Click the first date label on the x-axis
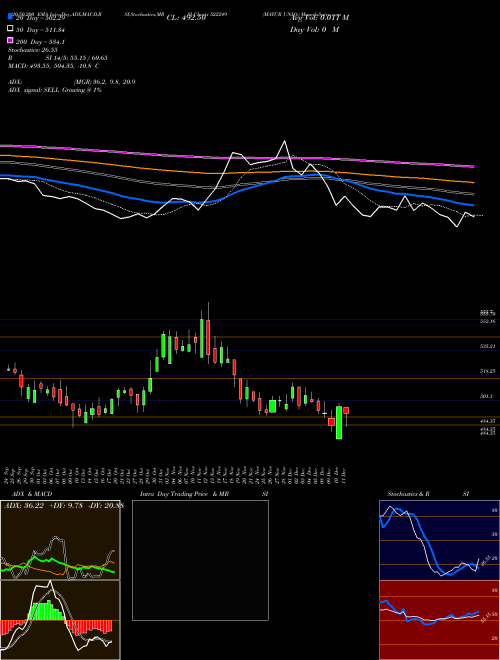Screen dimensions: 500x660 [8, 475]
